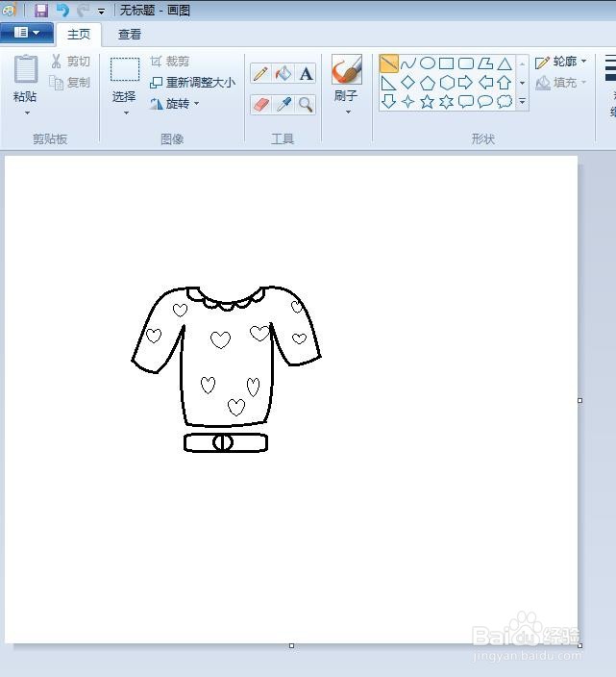Open the Paint application menu button
616x677 pixels.
(x=27, y=33)
